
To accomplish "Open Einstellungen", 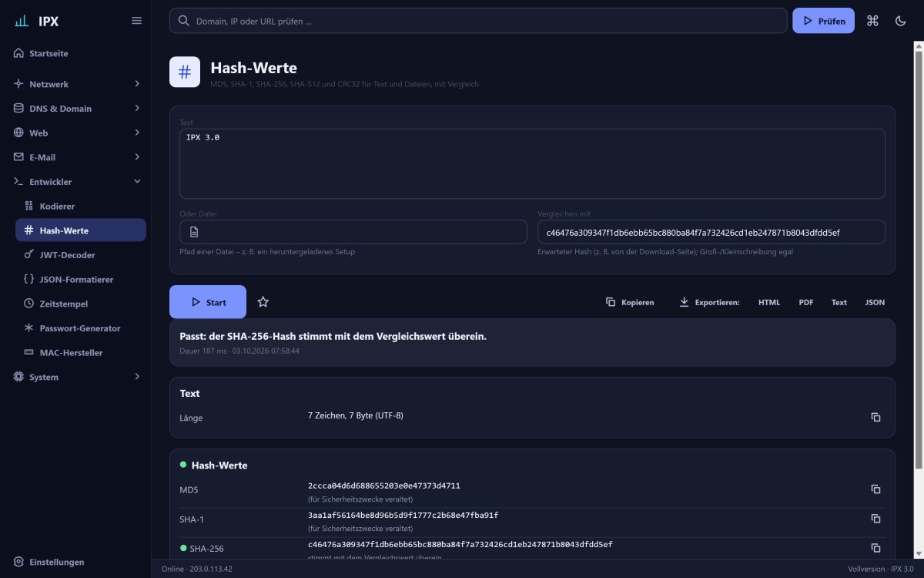I will click(77, 562).
